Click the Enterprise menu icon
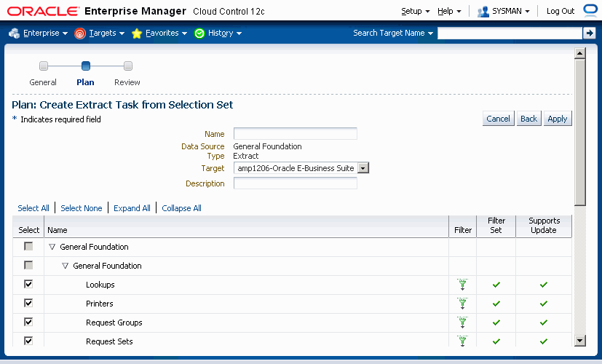Screen dimensions: 602x364 [x=15, y=33]
